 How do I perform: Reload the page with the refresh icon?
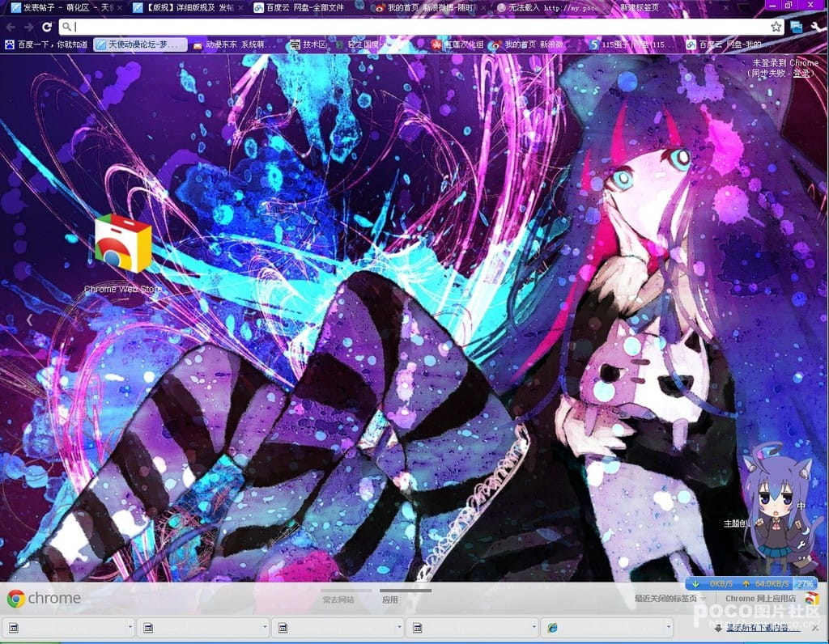coord(47,27)
